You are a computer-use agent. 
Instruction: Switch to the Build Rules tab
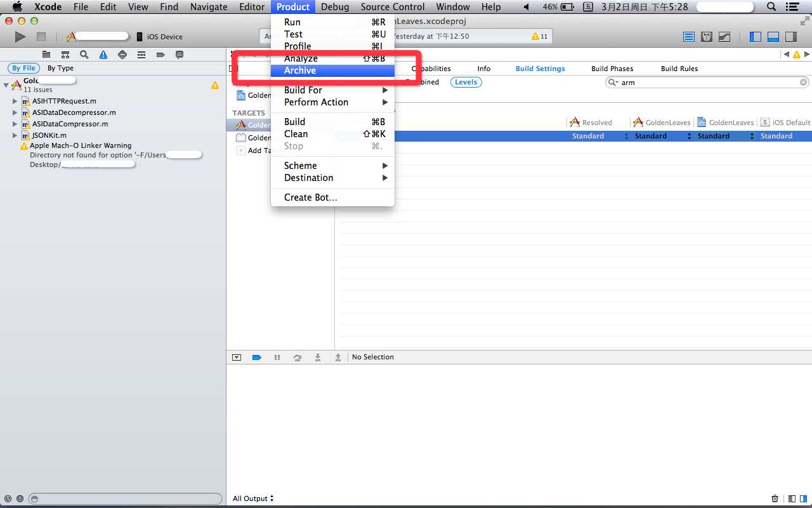[x=679, y=69]
